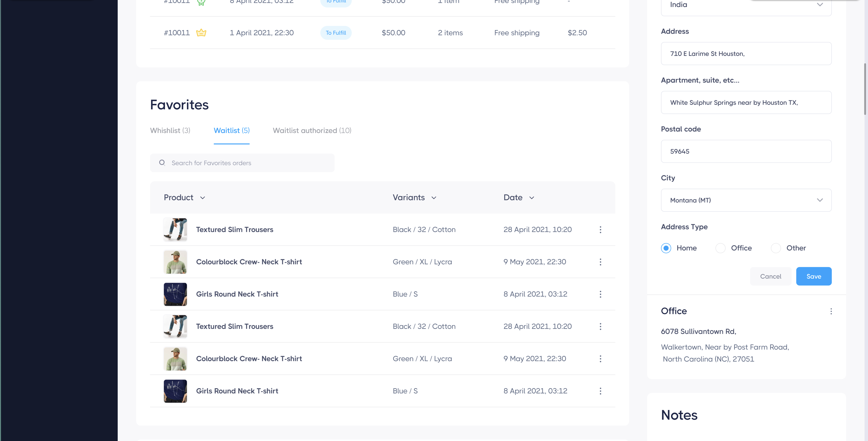Open the Waitlist authorized tab
Viewport: 868px width, 441px height.
click(x=312, y=131)
